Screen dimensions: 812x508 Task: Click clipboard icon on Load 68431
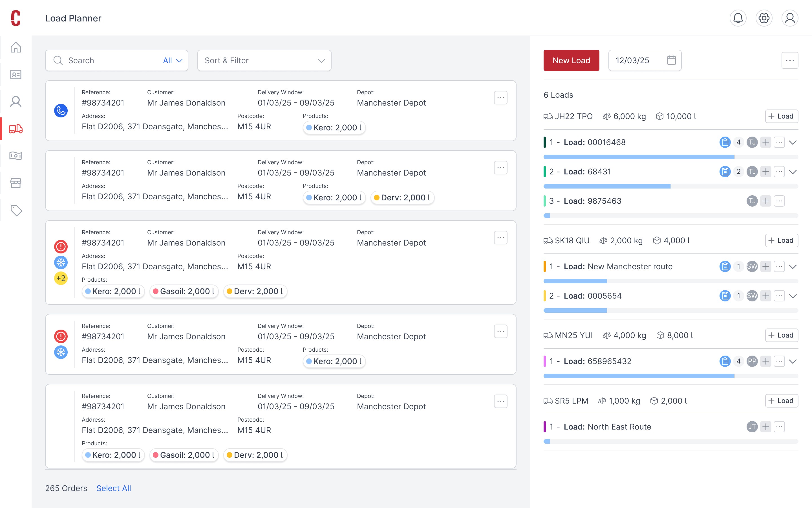click(x=725, y=172)
